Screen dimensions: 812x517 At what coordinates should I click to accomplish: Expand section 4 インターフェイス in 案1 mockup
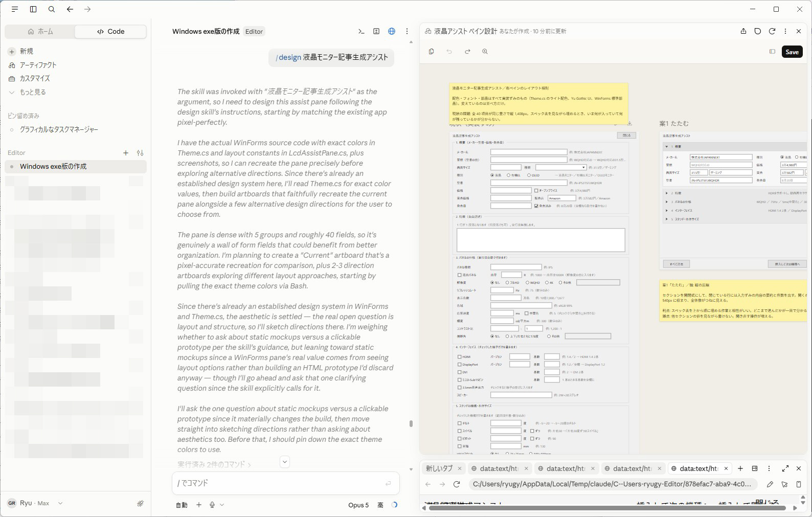click(x=667, y=210)
